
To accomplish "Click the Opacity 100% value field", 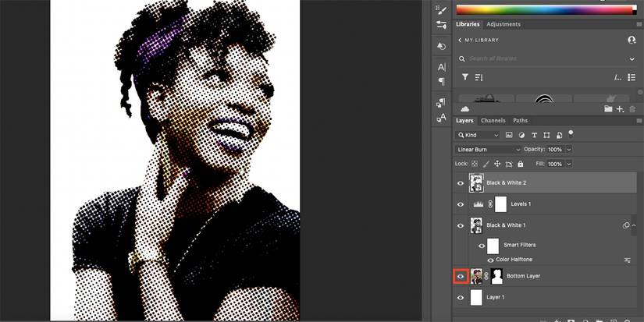I will click(556, 150).
